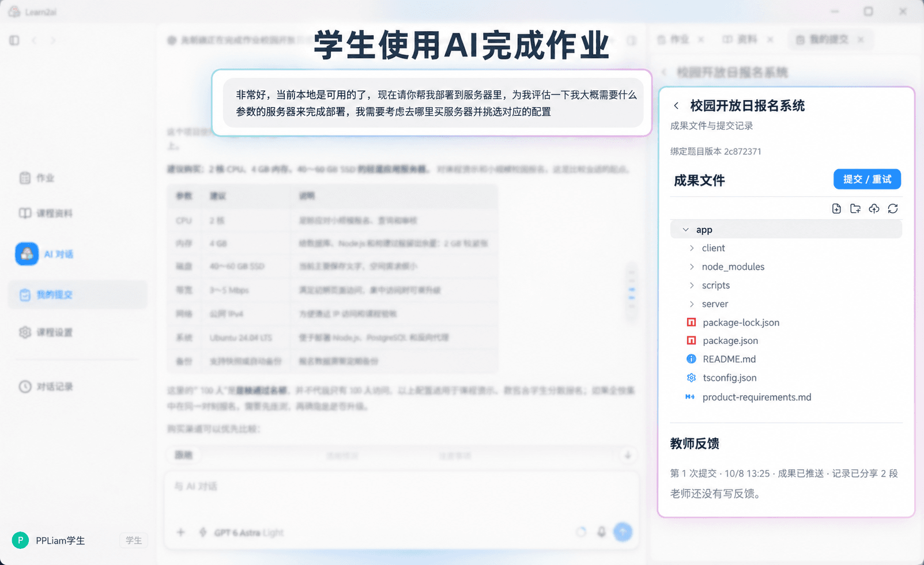Click the PPLiam学生 user profile

pyautogui.click(x=49, y=540)
